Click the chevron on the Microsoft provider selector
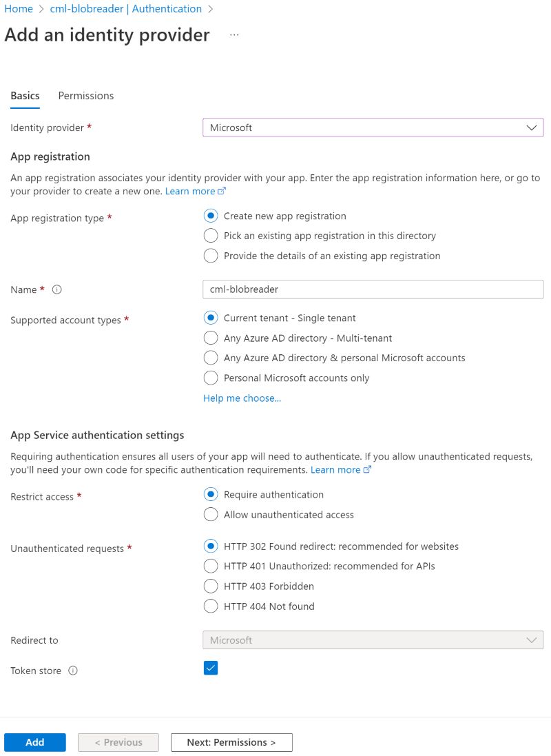 [531, 127]
